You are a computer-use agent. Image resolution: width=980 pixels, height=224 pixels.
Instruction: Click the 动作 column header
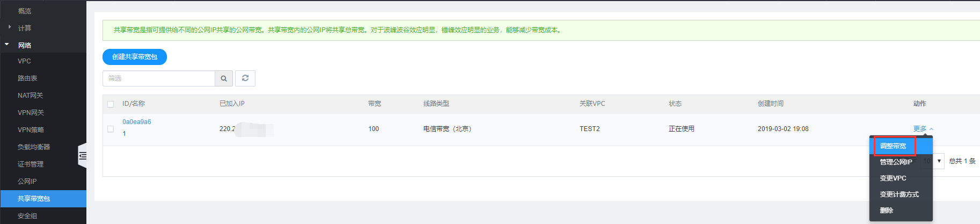pyautogui.click(x=920, y=104)
